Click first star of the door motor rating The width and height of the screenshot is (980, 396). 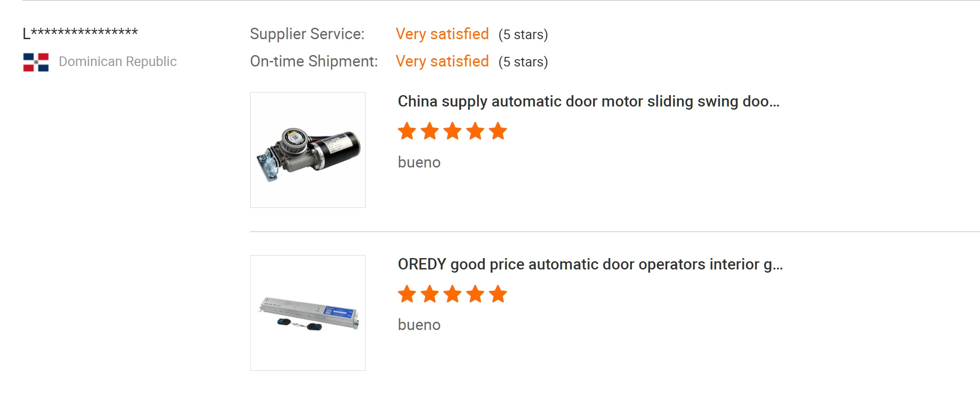[x=407, y=131]
